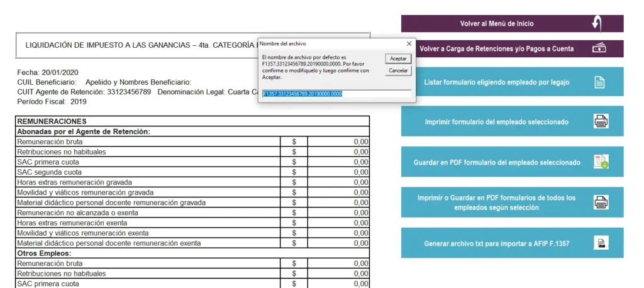644x288 pixels.
Task: Click the printer icon for Imprimir formulario del empleado
Action: tap(601, 121)
